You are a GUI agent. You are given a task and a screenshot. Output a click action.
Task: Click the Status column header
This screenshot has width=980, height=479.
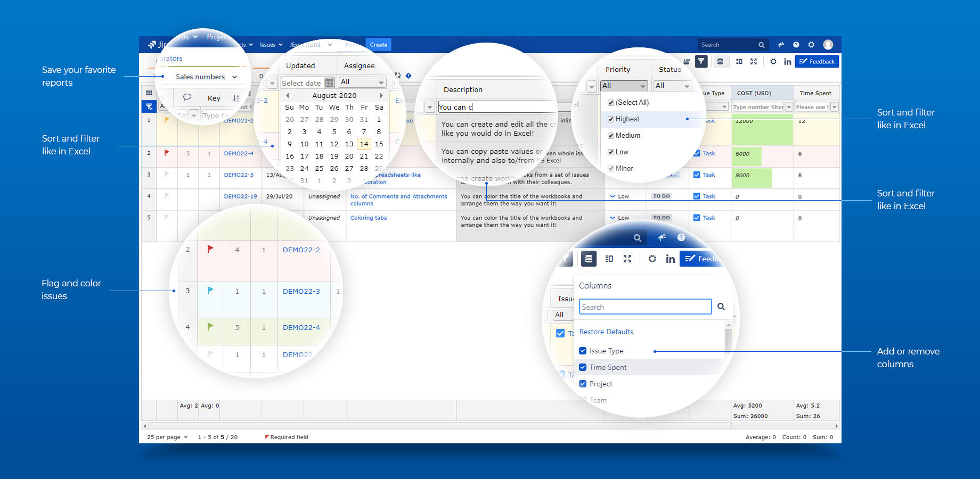[670, 70]
